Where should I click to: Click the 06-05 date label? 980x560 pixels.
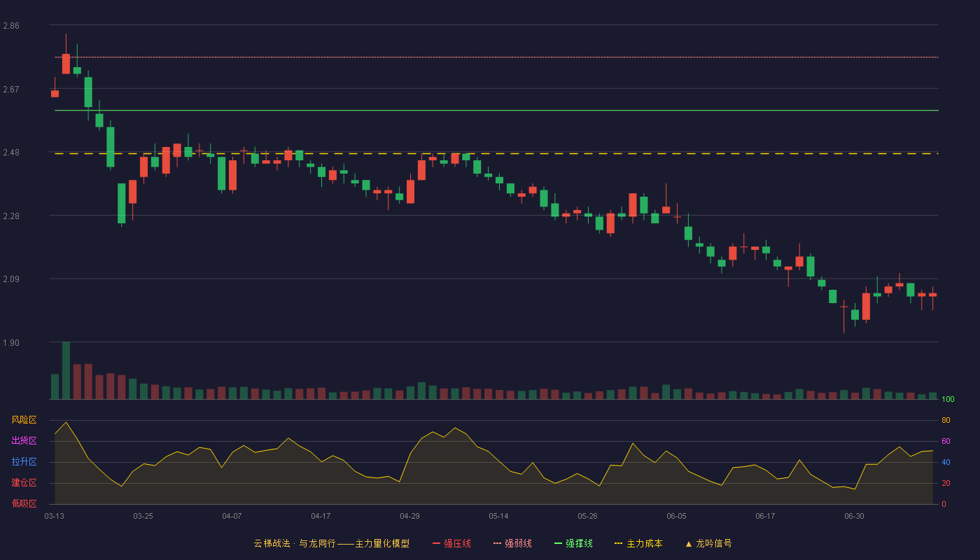point(677,516)
